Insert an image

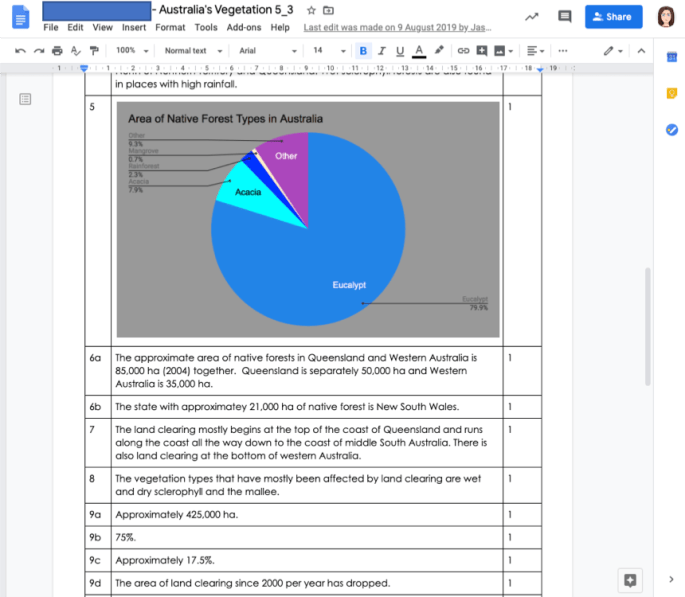coord(499,51)
